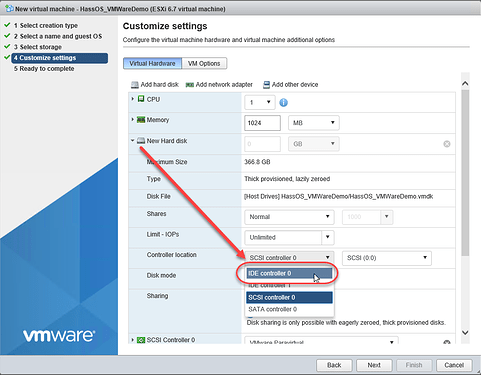Click the New Hard disk drive icon
This screenshot has height=375, width=481.
tap(141, 141)
